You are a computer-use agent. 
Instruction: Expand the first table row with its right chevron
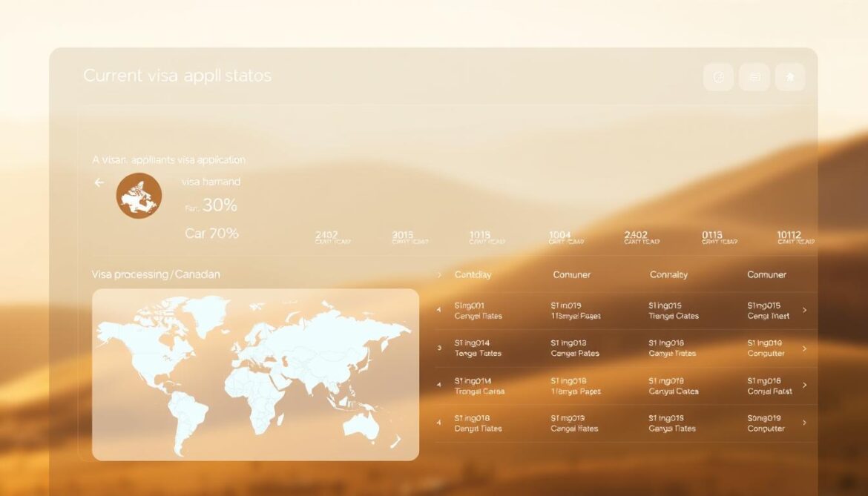pos(805,310)
